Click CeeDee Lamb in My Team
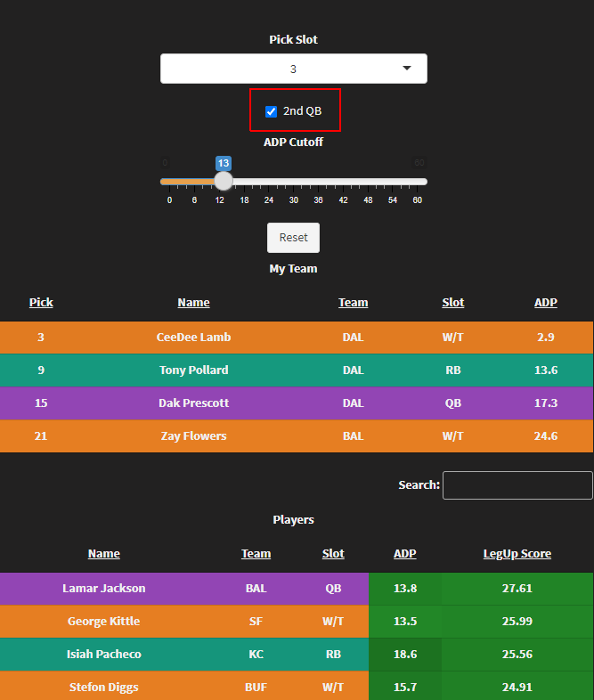 [193, 337]
